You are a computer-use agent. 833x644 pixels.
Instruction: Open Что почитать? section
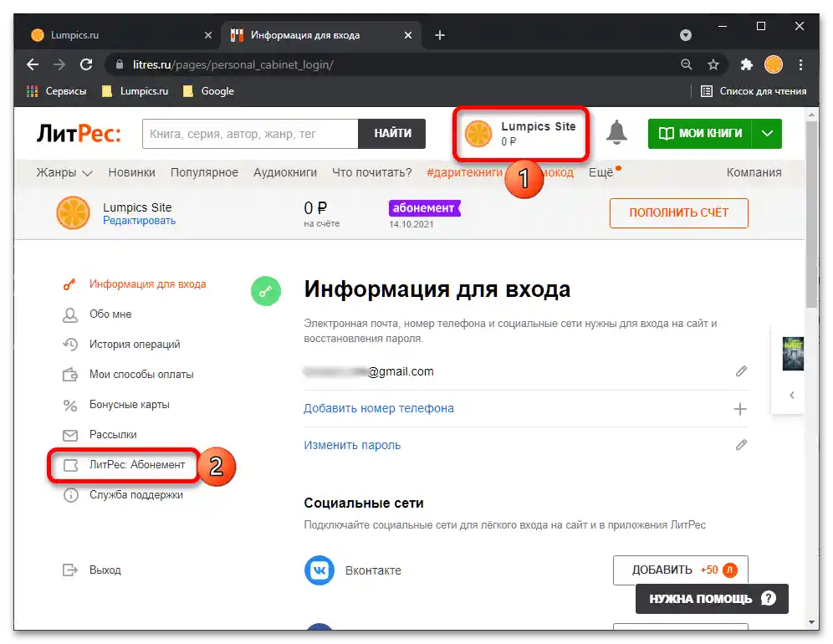pyautogui.click(x=372, y=172)
